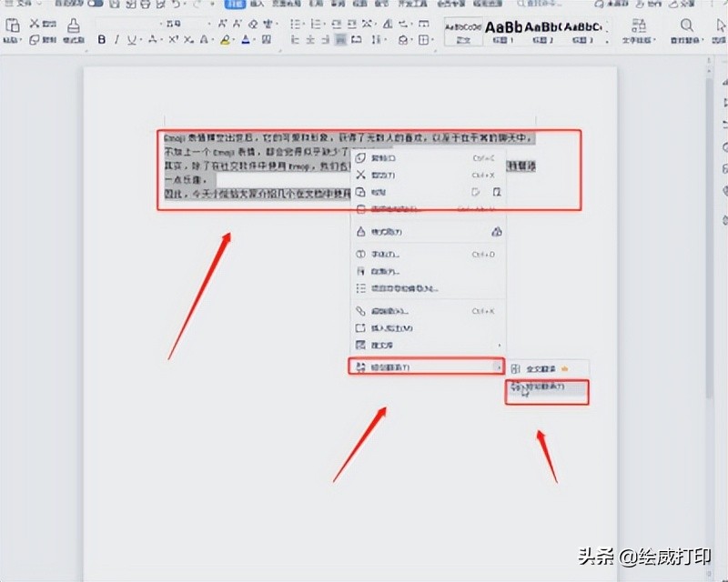Pick a font color from the color swatch
The width and height of the screenshot is (728, 582).
coord(246,40)
